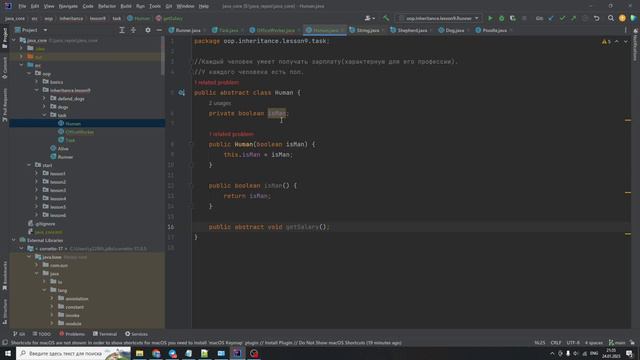The width and height of the screenshot is (640, 360).
Task: Open the Problems tool window
Action: coord(72,334)
